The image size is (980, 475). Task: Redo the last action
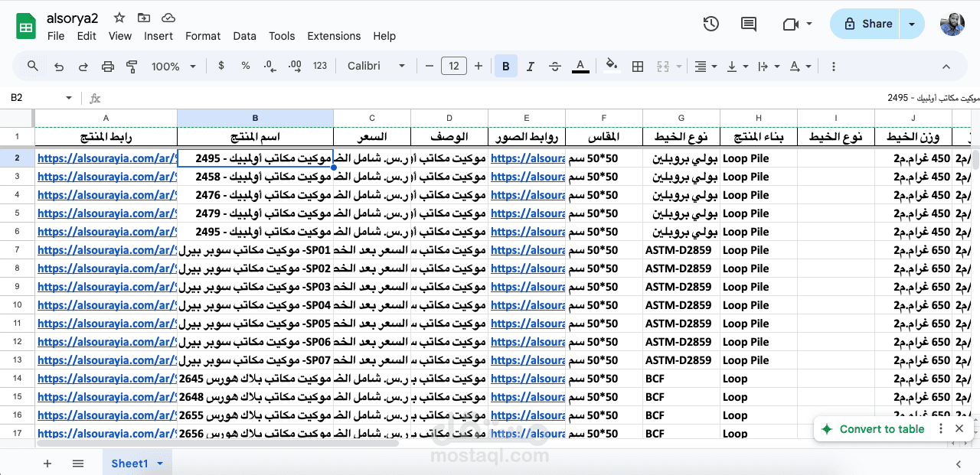[x=82, y=66]
